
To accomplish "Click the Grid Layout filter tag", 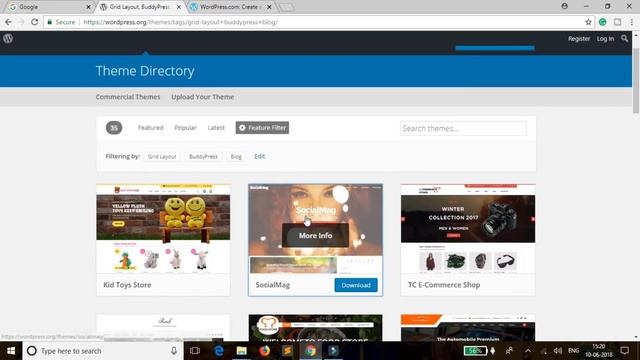I will pos(162,157).
